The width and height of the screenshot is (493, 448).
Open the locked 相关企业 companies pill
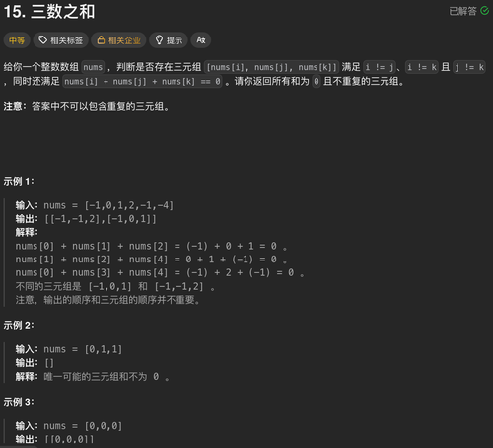(118, 40)
